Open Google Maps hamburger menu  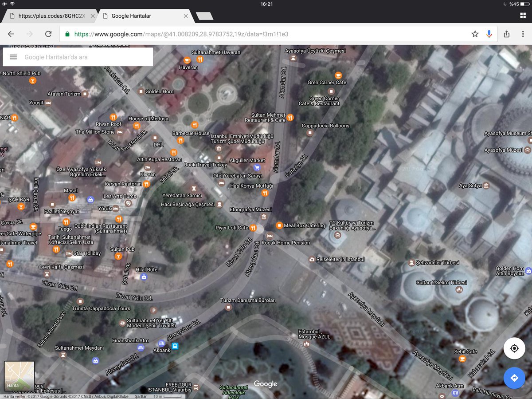(13, 57)
